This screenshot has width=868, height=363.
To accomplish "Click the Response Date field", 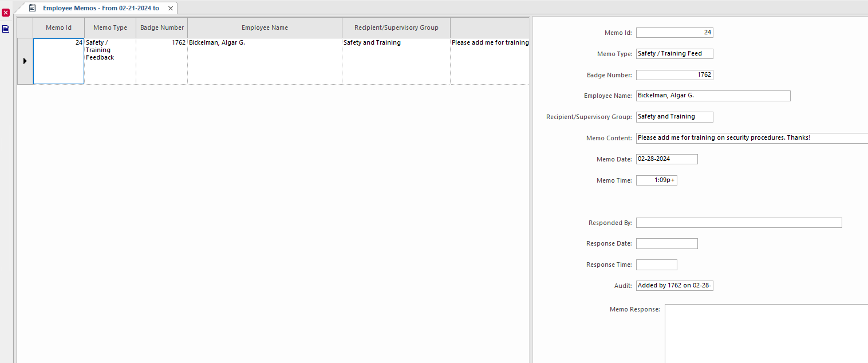I will click(666, 243).
